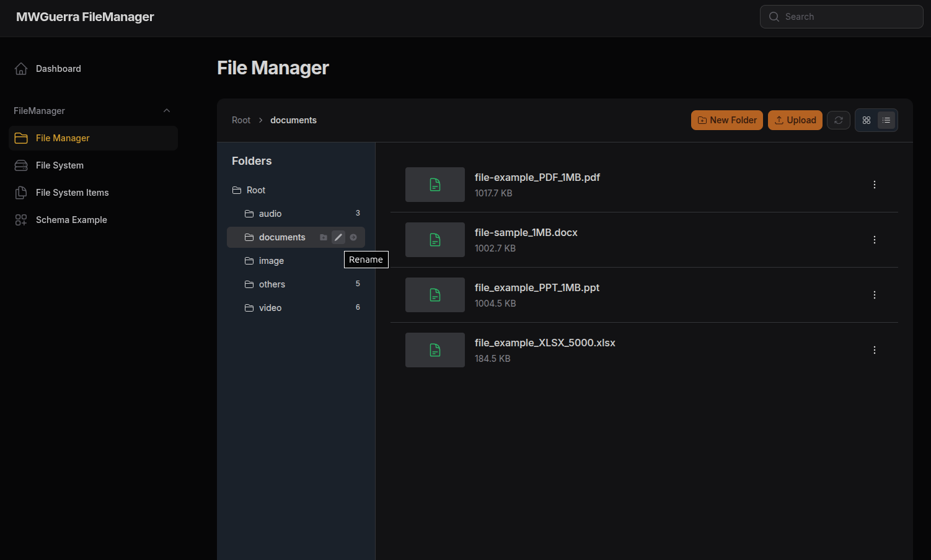Viewport: 931px width, 560px height.
Task: Open the audio folder in tree
Action: click(x=270, y=214)
